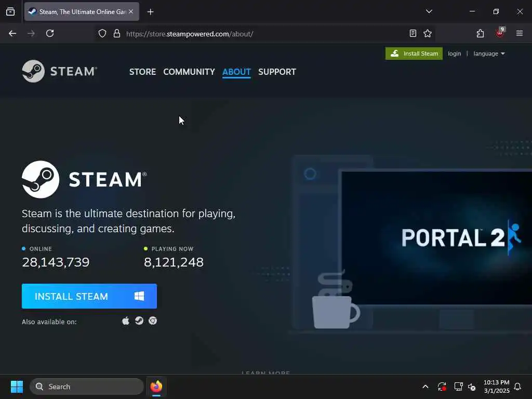532x399 pixels.
Task: Open tracking protection shield icon
Action: pos(102,33)
